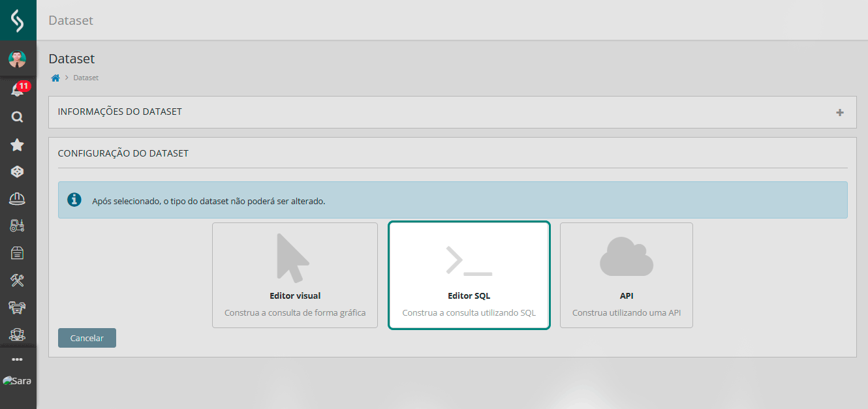The width and height of the screenshot is (868, 409).
Task: Click 'Construa utilizando uma API' text
Action: 627,312
